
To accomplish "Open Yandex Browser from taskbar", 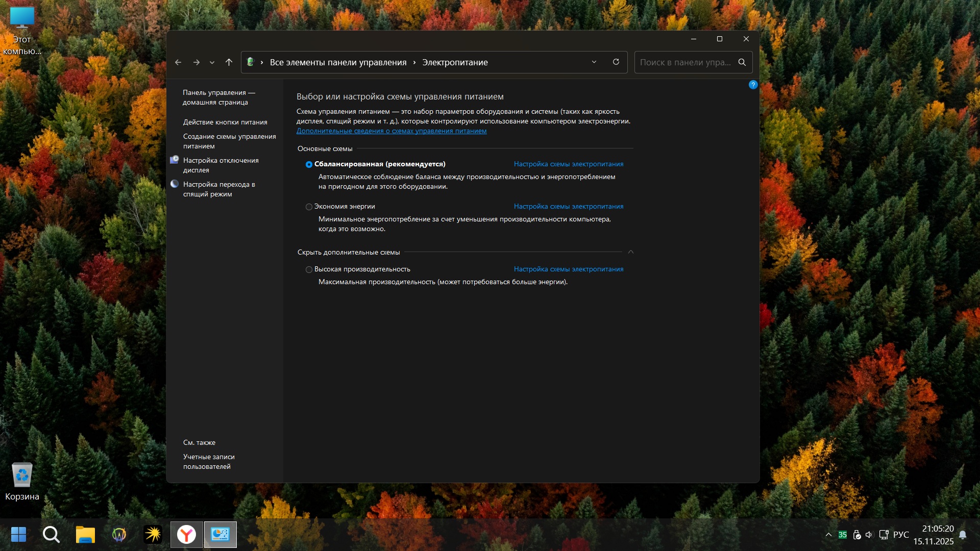I will coord(186,534).
